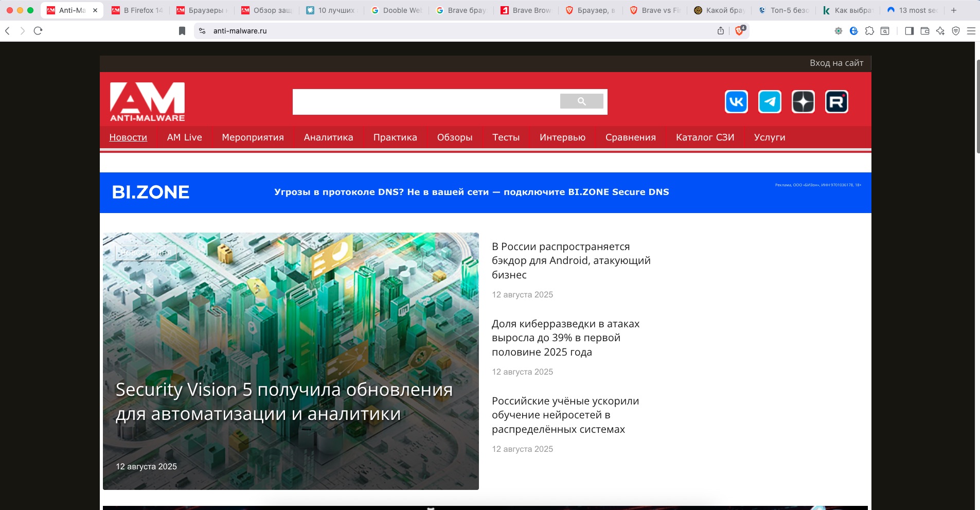Open the Leo AI sparkle icon
980x510 pixels.
940,31
